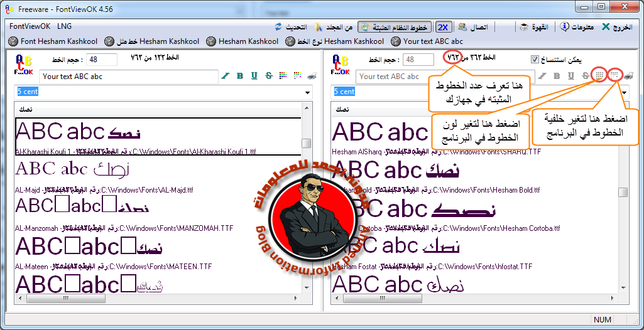Select the Hesham Bold.ttf font row
Screen dimensions: 644x330
tap(475, 175)
